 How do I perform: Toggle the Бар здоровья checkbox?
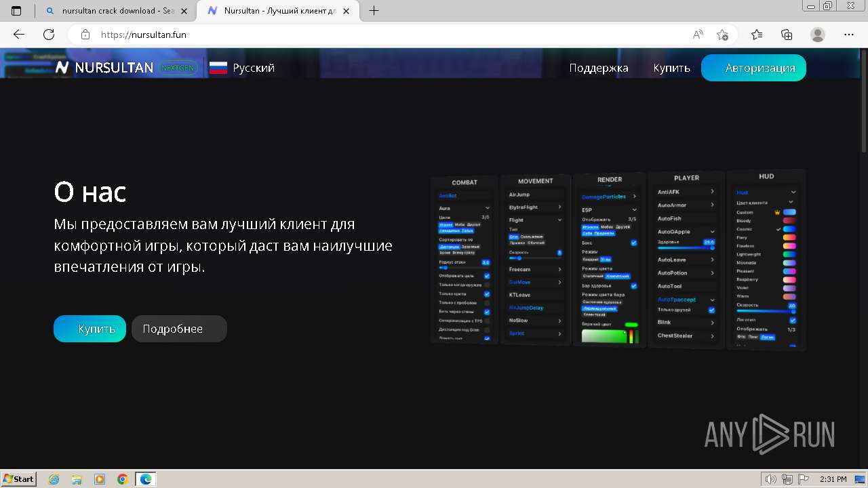[633, 285]
